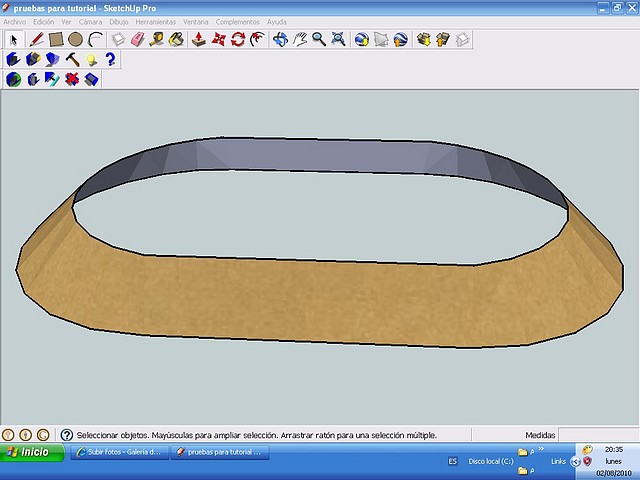Viewport: 640px width, 480px height.
Task: Choose the Rectangle tool
Action: pyautogui.click(x=56, y=40)
